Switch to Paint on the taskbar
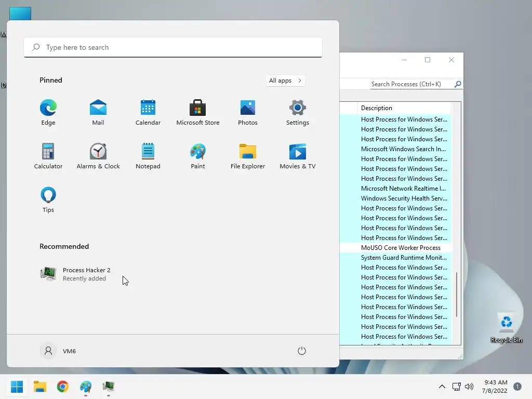532x399 pixels. point(86,387)
